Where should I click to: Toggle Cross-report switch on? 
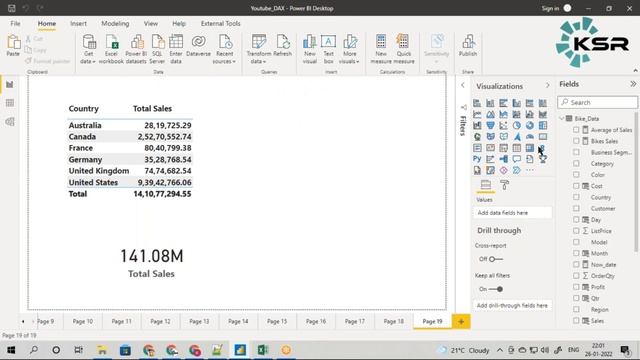pyautogui.click(x=496, y=259)
